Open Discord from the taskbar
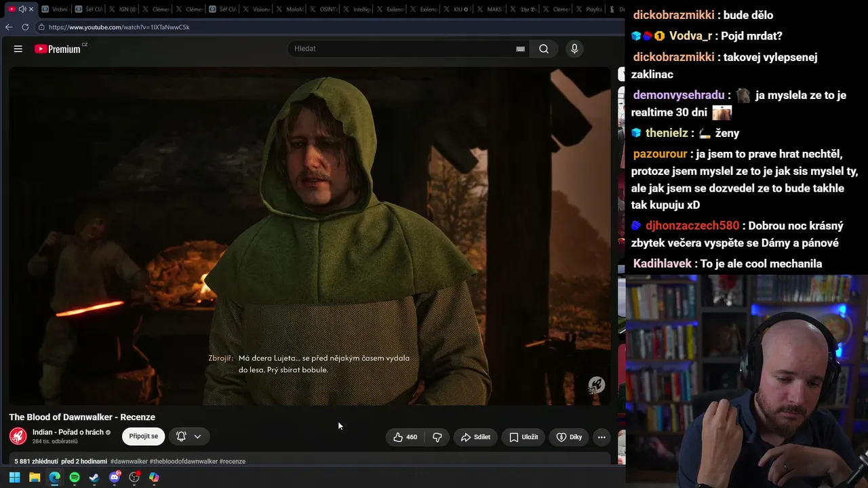The width and height of the screenshot is (868, 488). (115, 477)
